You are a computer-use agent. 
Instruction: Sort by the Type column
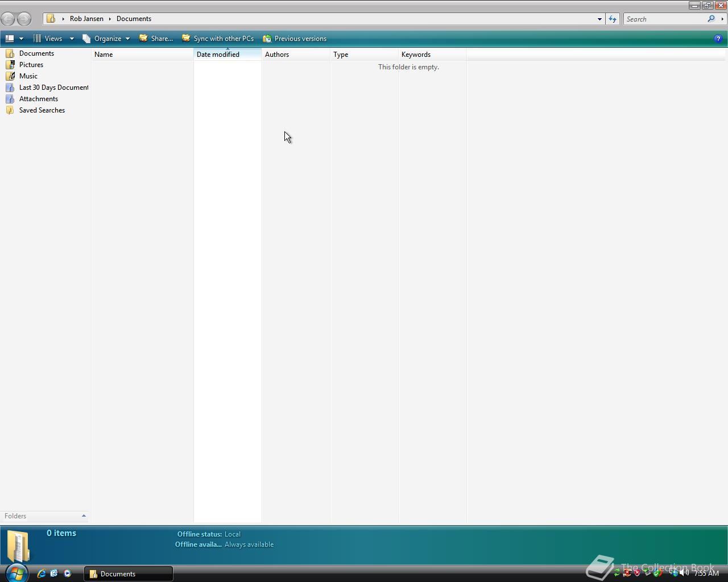[x=364, y=55]
